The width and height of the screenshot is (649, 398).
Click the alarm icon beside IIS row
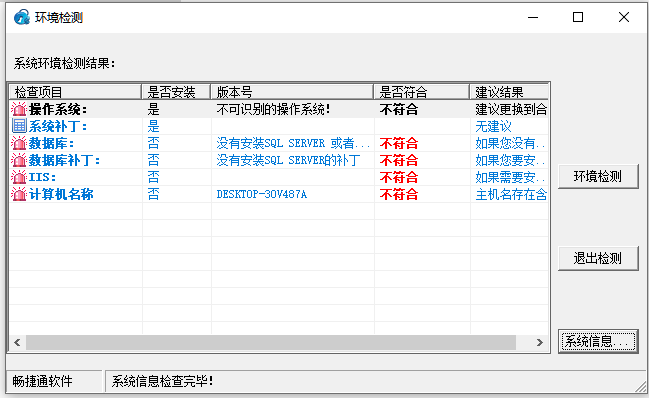point(19,177)
